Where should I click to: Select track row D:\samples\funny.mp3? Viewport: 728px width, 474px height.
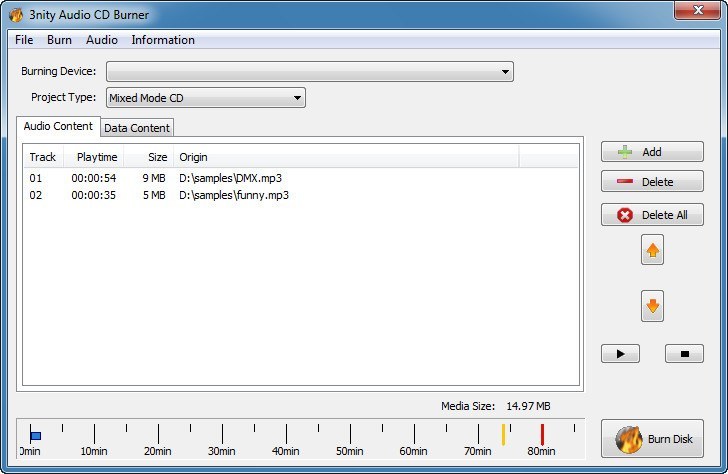301,195
